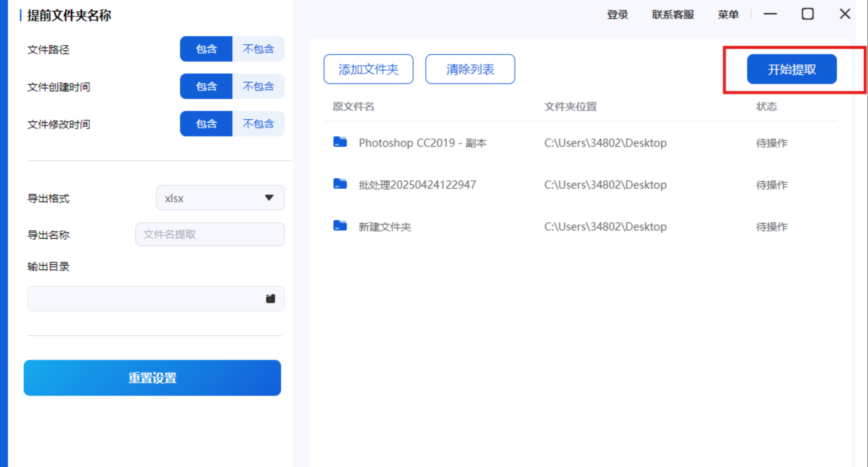Close the application window
The height and width of the screenshot is (467, 868).
(x=845, y=14)
